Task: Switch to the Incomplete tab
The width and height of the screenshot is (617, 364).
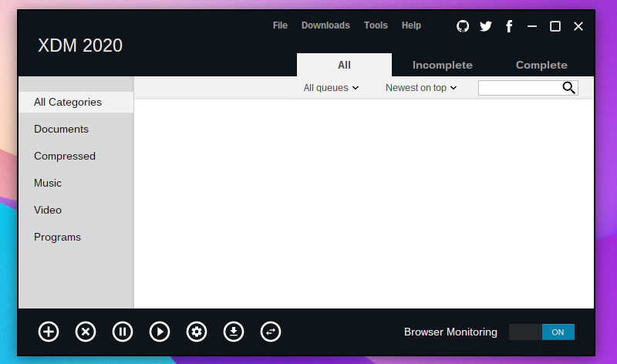Action: point(442,65)
